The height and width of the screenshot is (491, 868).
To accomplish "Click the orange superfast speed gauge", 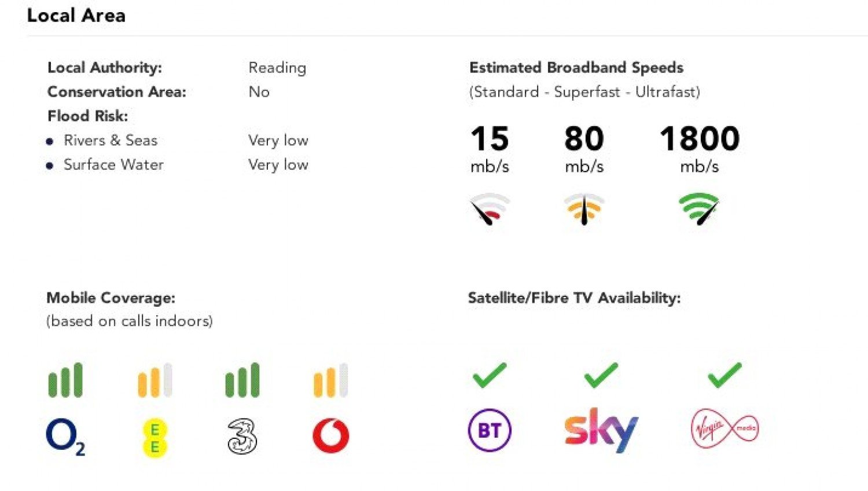I will 584,208.
